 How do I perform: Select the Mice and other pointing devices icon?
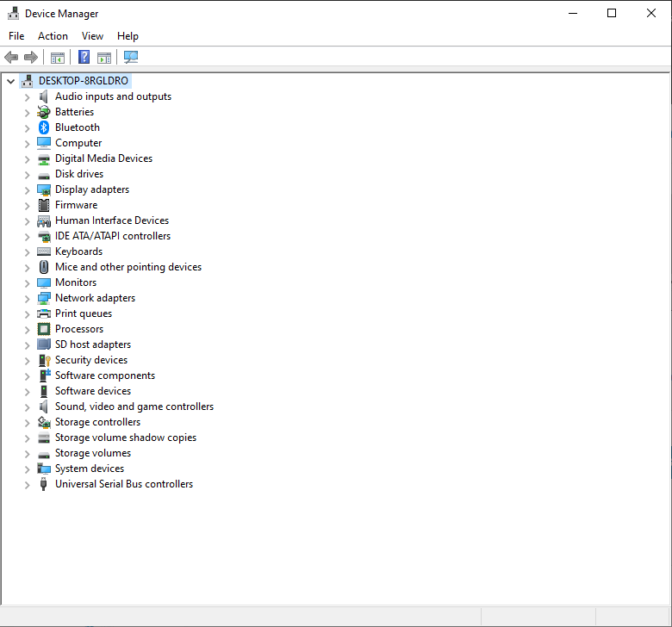click(44, 267)
